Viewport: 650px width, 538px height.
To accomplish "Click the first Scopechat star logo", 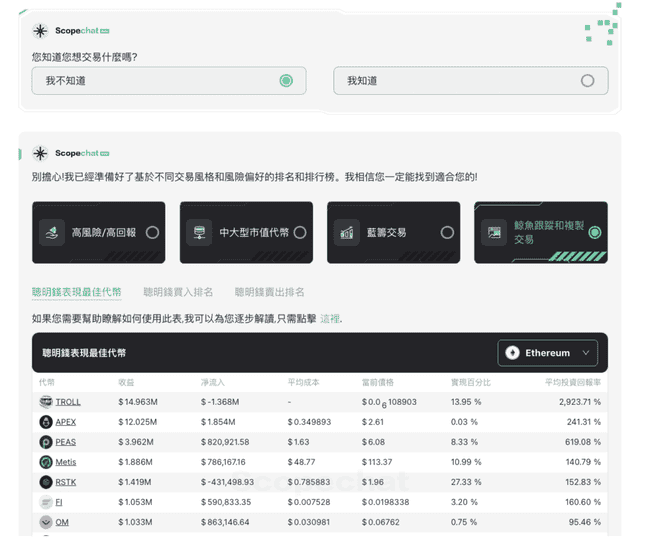I will (x=40, y=31).
